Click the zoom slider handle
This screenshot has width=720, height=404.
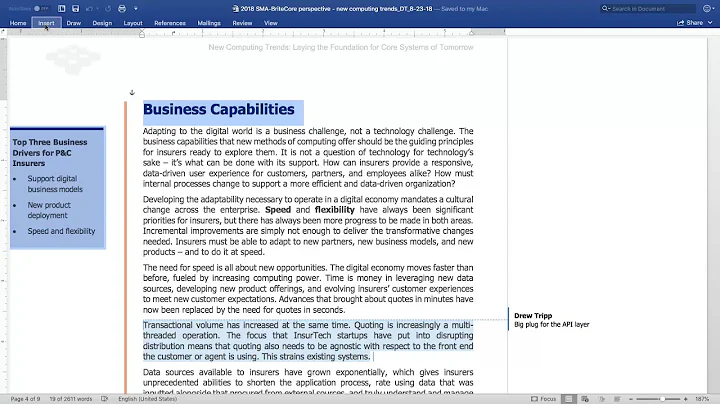click(663, 399)
